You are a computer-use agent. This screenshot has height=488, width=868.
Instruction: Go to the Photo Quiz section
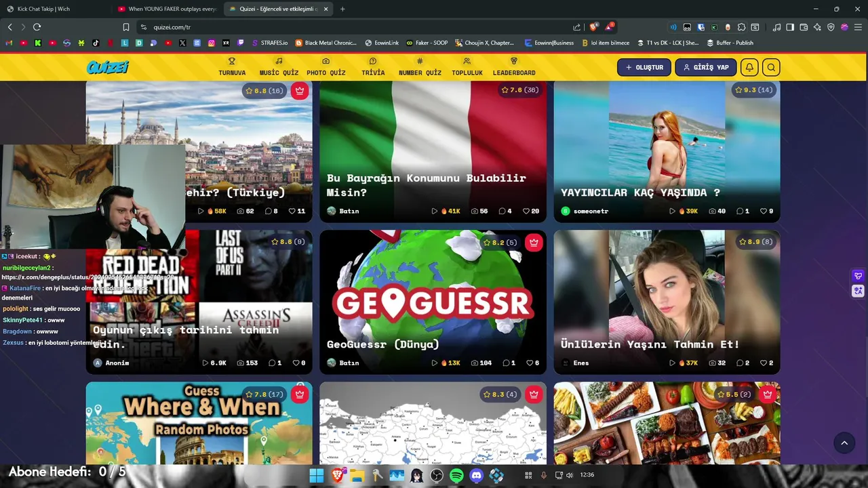(325, 67)
